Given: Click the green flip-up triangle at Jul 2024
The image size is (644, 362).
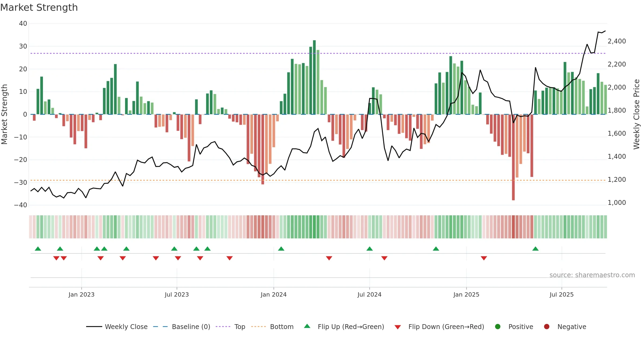Looking at the screenshot, I should click(369, 249).
